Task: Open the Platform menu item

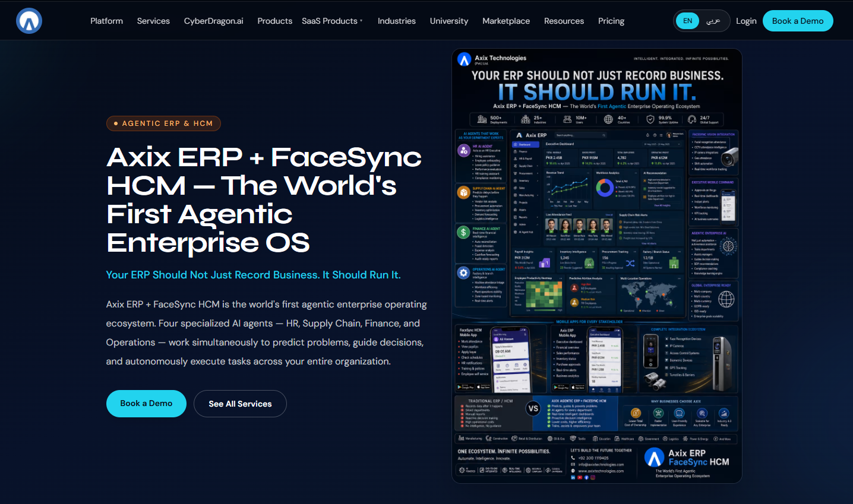Action: pos(107,21)
